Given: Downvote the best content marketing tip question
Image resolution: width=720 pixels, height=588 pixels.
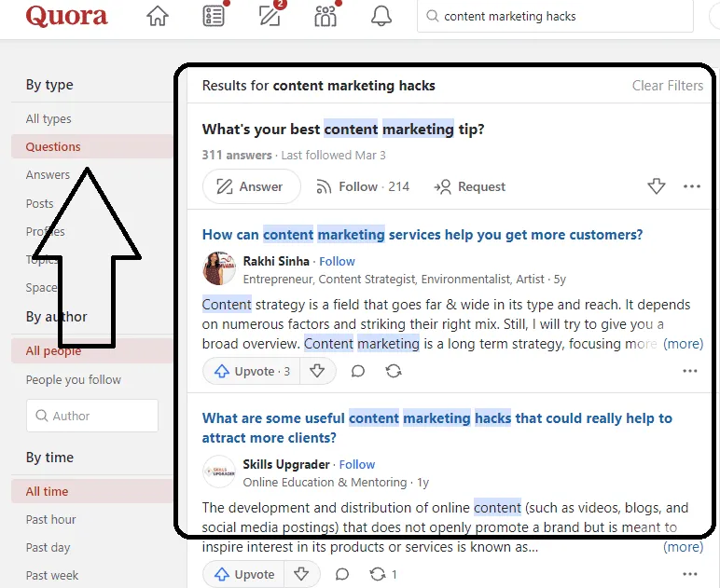Looking at the screenshot, I should pos(657,186).
